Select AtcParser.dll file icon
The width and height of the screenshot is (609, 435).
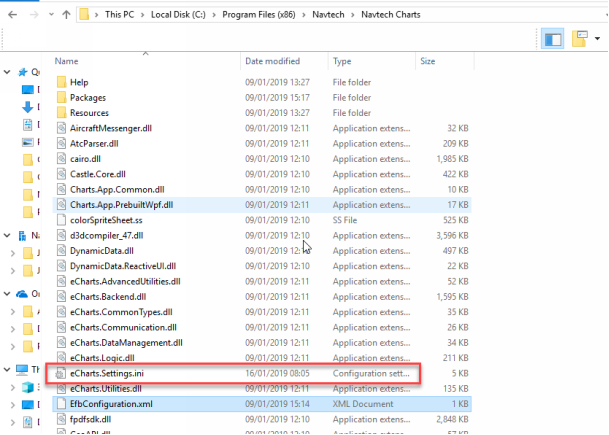[x=61, y=143]
